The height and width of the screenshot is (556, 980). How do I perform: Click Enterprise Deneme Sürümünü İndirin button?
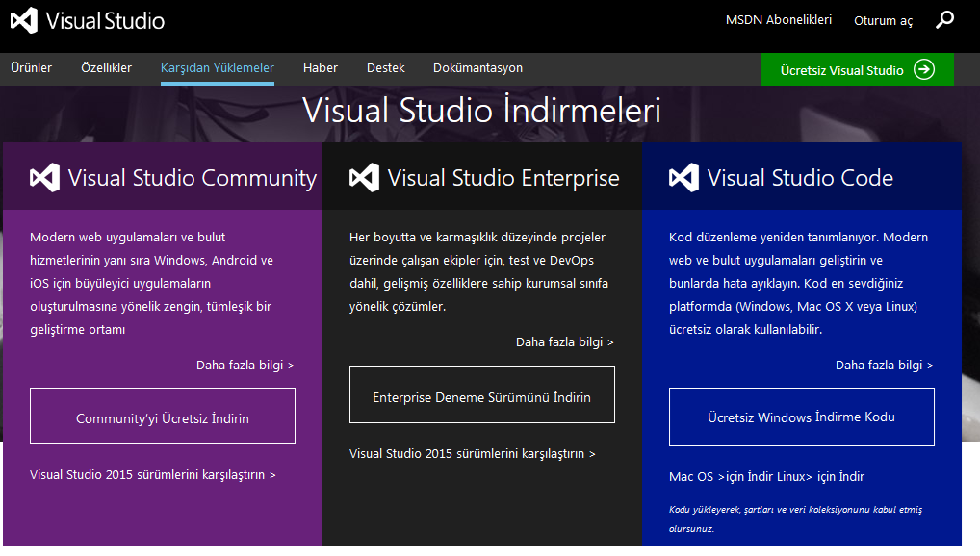coord(482,394)
